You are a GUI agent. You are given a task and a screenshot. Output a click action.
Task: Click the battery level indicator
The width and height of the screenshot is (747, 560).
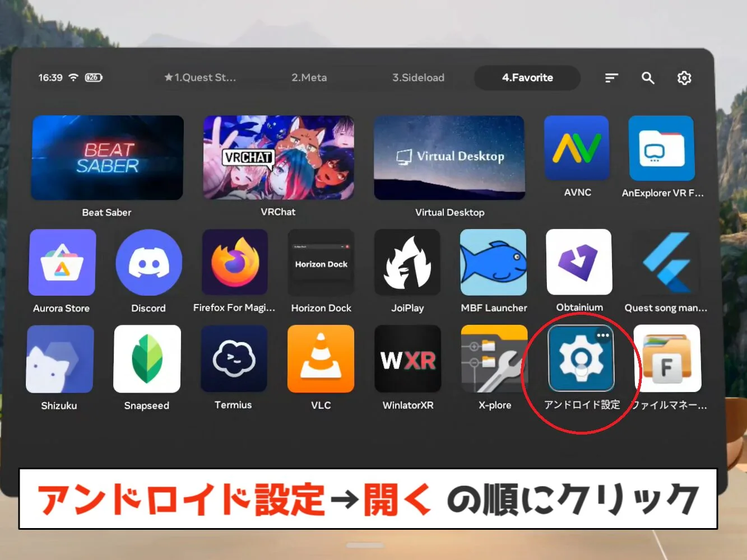tap(94, 77)
